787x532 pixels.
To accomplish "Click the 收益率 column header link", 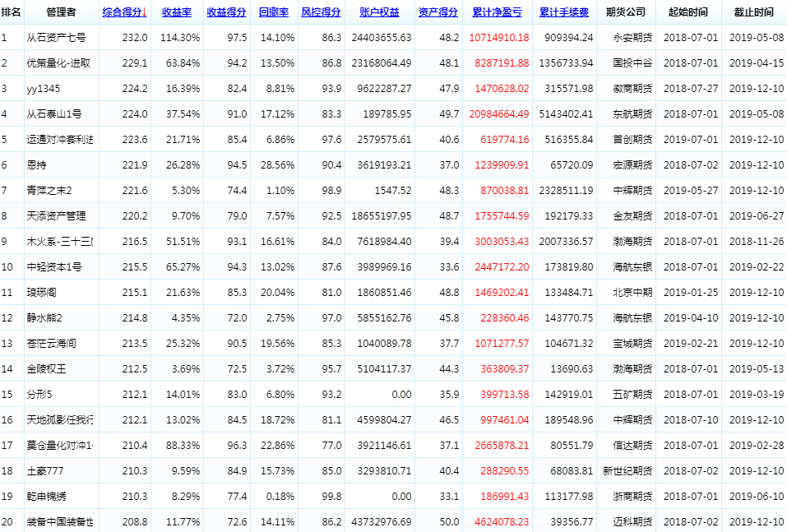I will click(x=177, y=12).
